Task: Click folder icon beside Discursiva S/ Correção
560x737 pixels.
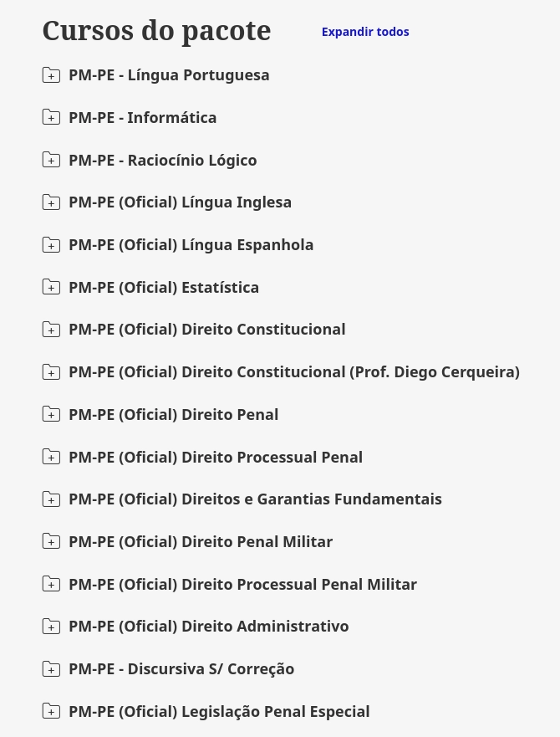Action: point(51,669)
